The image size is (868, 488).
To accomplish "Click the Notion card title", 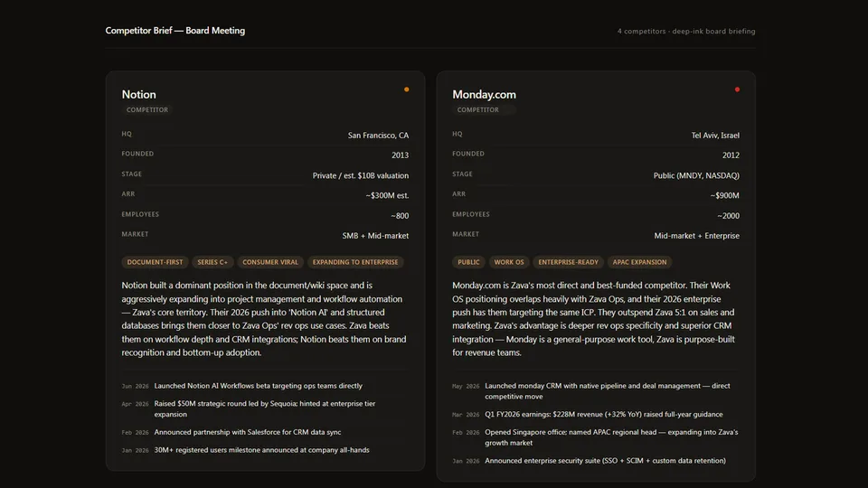I will tap(139, 95).
